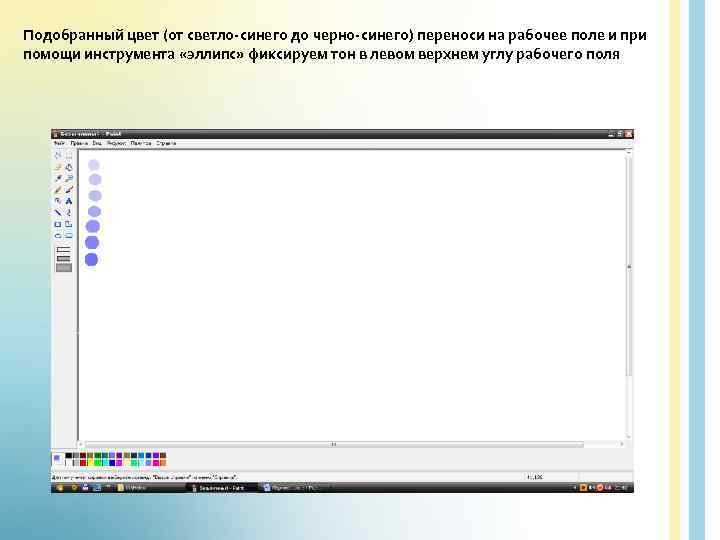Pick the maroon palette swatch

83,456
